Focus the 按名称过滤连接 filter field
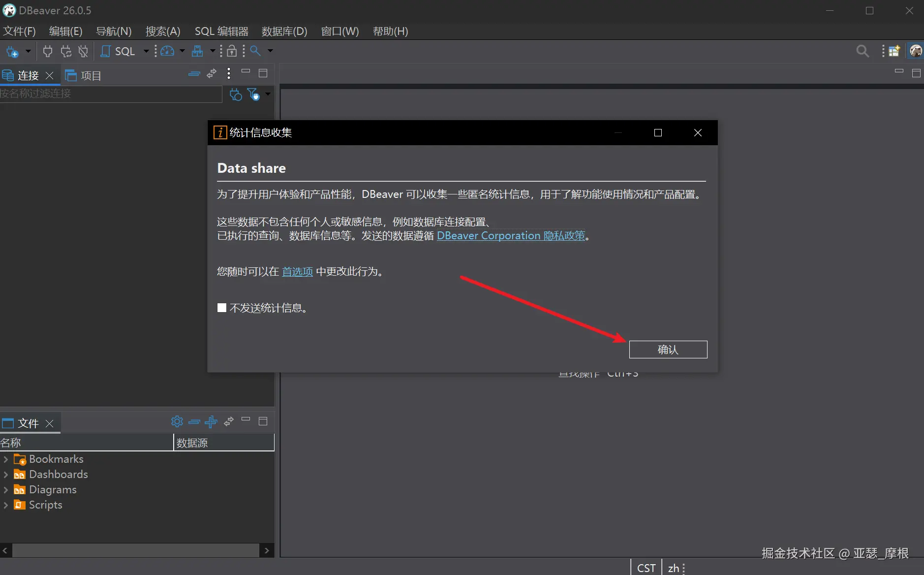 (111, 94)
